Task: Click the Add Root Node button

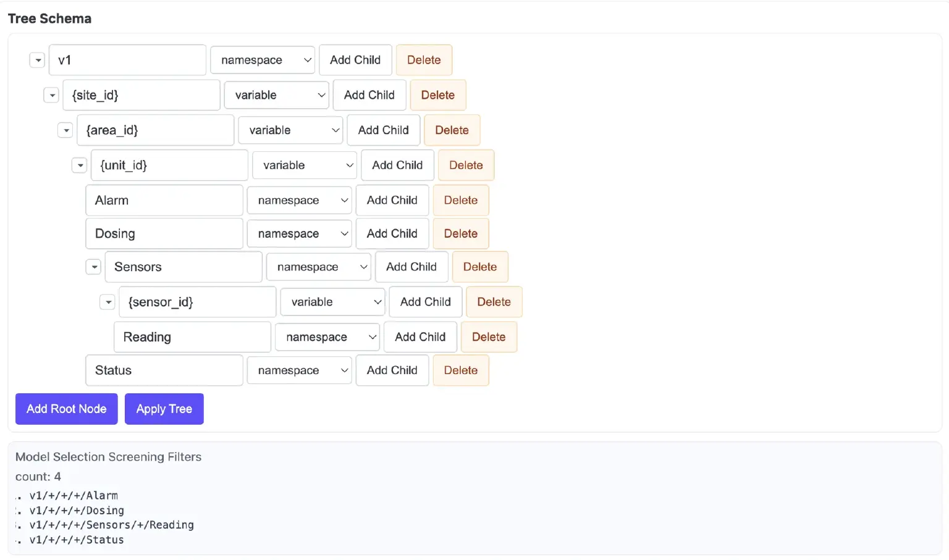Action: click(x=67, y=409)
